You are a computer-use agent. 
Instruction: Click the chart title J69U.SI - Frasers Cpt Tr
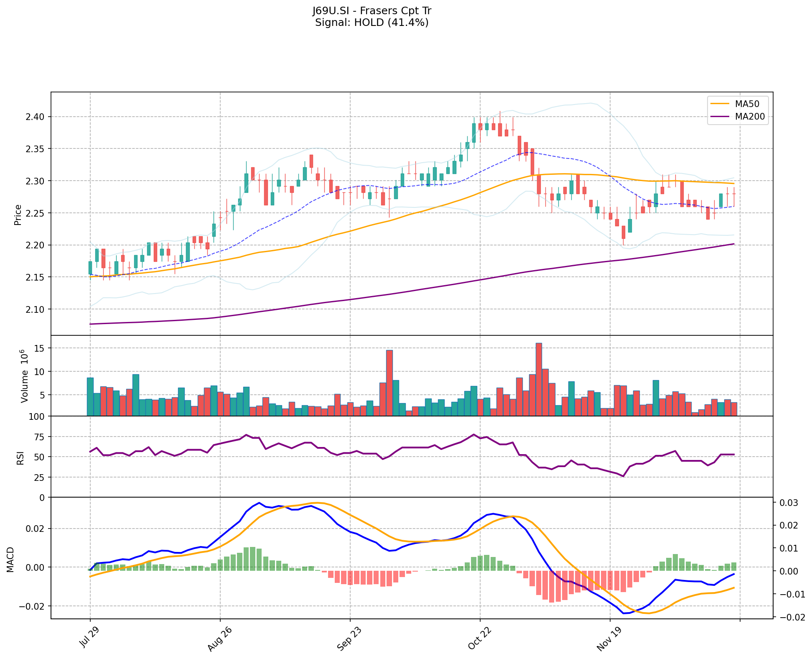point(372,11)
